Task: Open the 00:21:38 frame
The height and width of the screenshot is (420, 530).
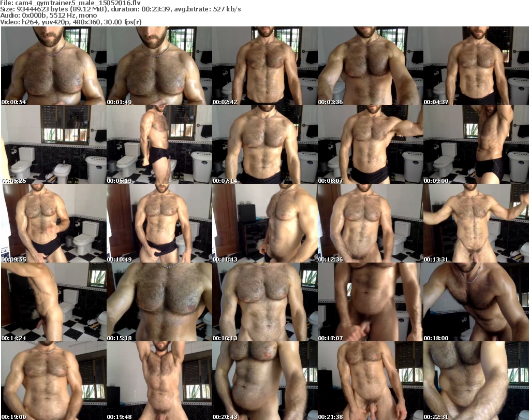Action: point(371,381)
